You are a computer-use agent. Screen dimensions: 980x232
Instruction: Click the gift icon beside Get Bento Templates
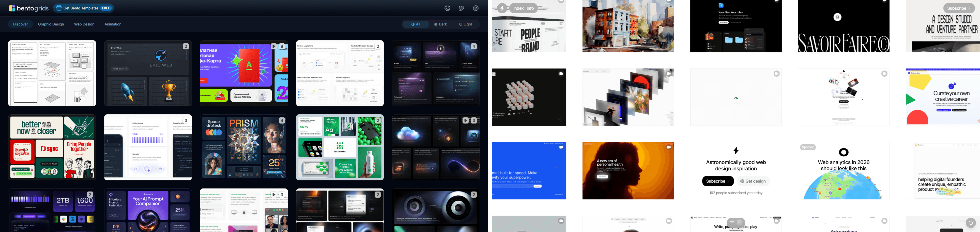(59, 8)
